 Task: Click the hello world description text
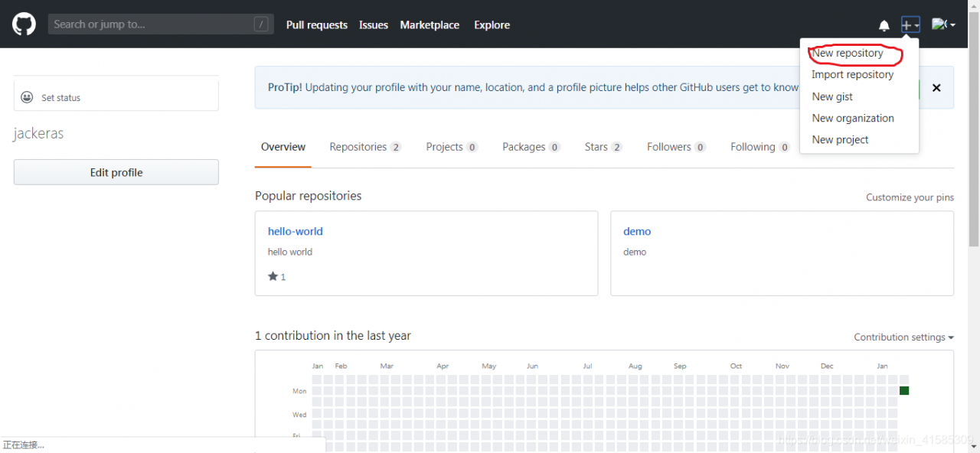pyautogui.click(x=290, y=252)
